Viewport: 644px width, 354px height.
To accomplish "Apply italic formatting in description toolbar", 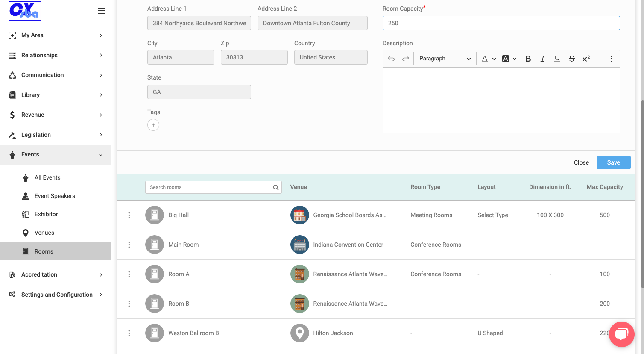I will pyautogui.click(x=542, y=59).
